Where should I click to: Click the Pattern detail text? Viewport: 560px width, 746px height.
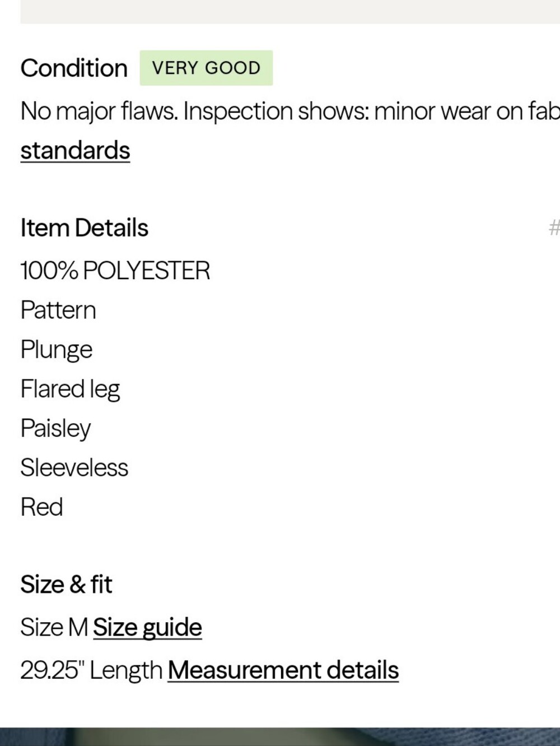58,310
